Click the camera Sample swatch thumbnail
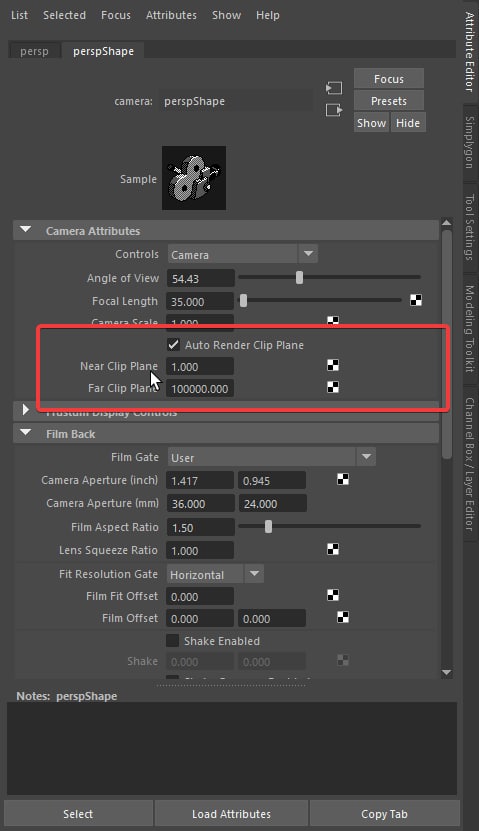Image resolution: width=479 pixels, height=831 pixels. 194,178
